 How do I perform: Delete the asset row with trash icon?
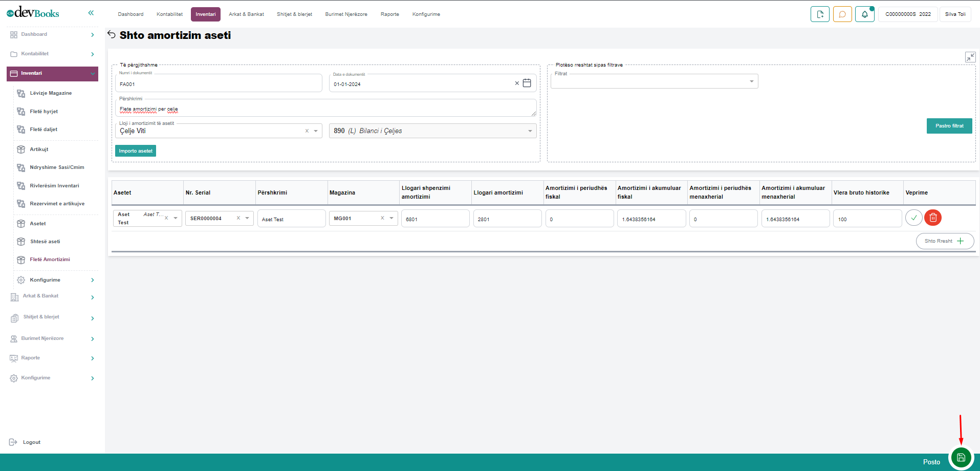(933, 218)
